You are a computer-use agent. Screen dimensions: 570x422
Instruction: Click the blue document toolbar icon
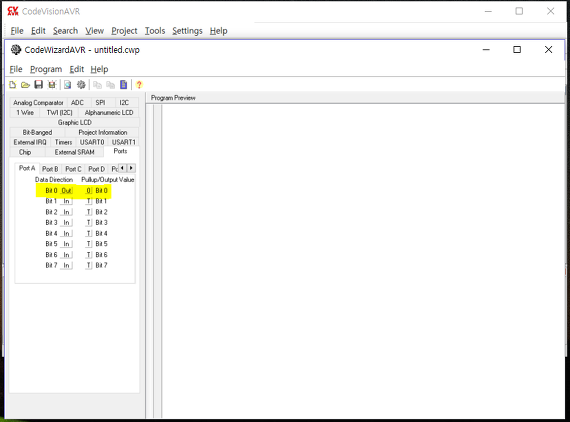124,85
